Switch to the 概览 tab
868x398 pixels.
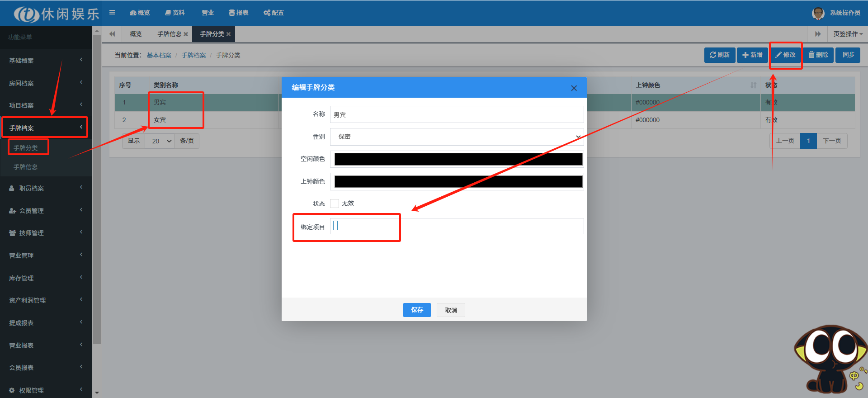click(x=136, y=34)
